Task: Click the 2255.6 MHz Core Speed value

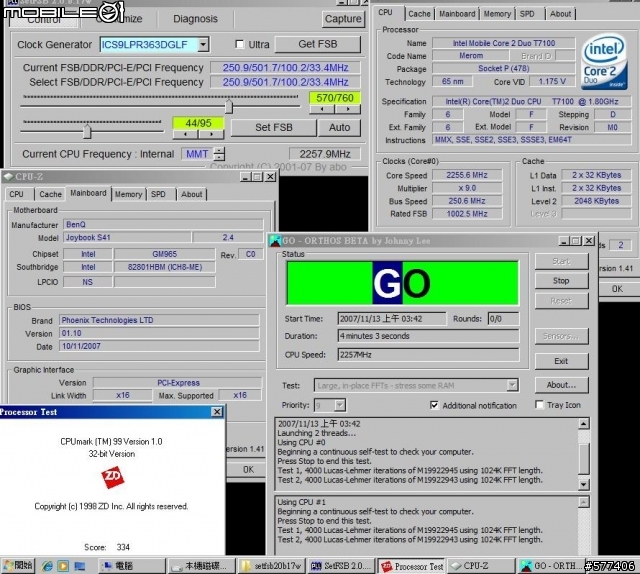Action: 467,175
